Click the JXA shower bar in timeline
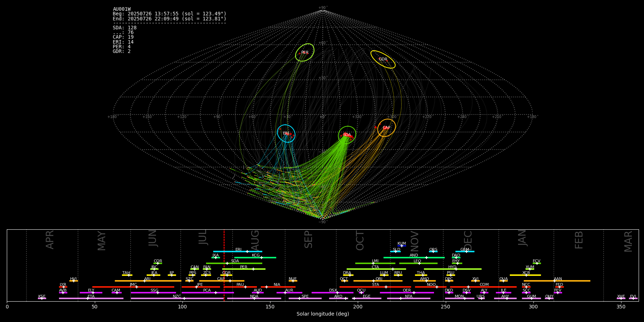The width and height of the screenshot is (644, 322). (x=216, y=258)
